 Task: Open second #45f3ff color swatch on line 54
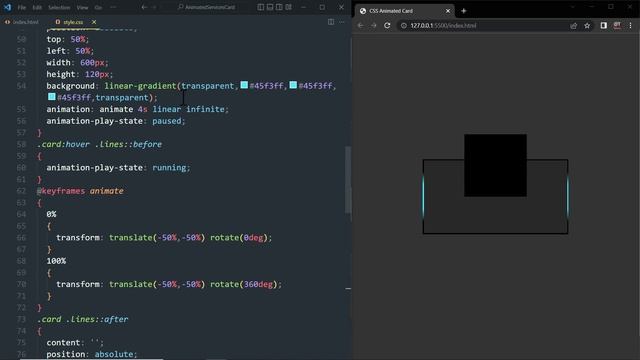[x=293, y=85]
